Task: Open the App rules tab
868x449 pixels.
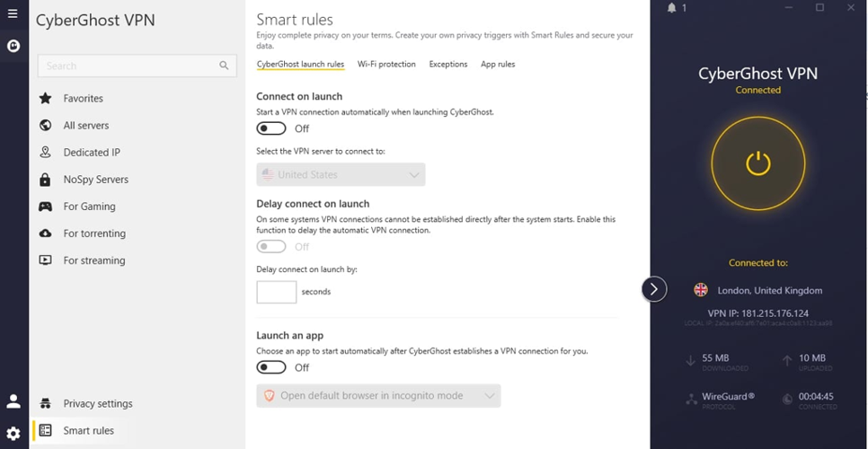Action: [498, 65]
